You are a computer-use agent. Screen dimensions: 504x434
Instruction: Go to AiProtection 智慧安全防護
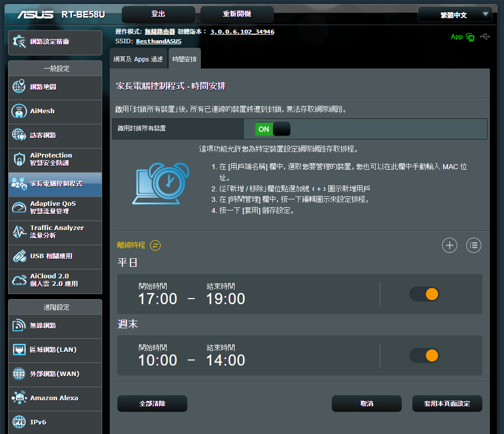55,159
